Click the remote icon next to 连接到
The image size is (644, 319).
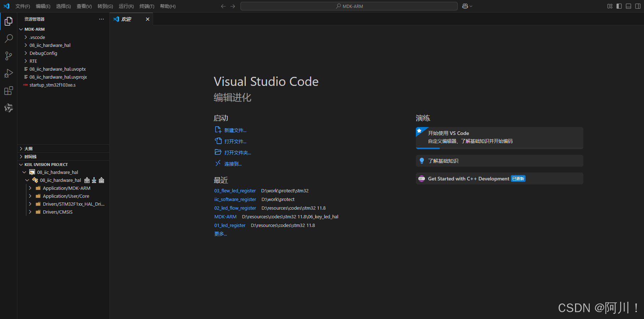click(218, 163)
